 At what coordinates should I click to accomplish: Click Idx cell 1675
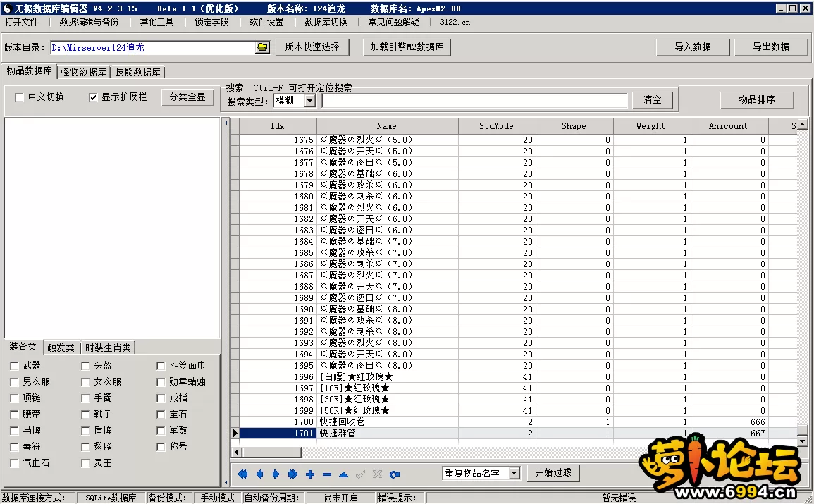(278, 140)
